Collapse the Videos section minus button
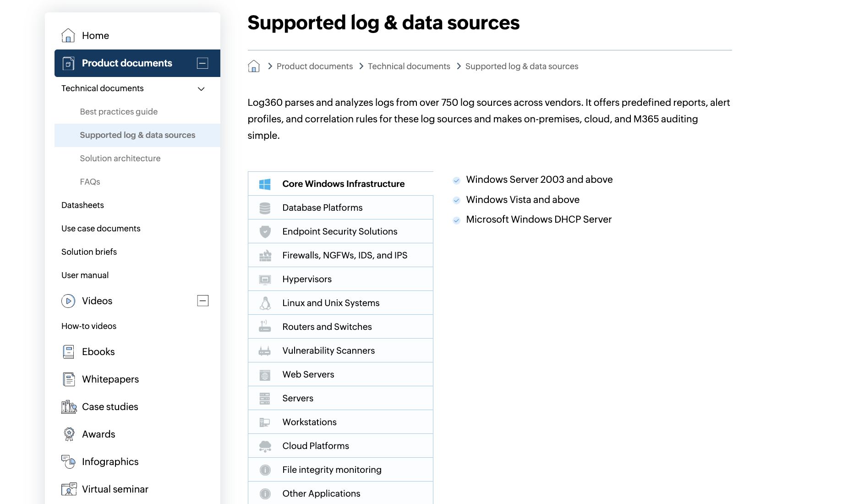864x504 pixels. [202, 301]
